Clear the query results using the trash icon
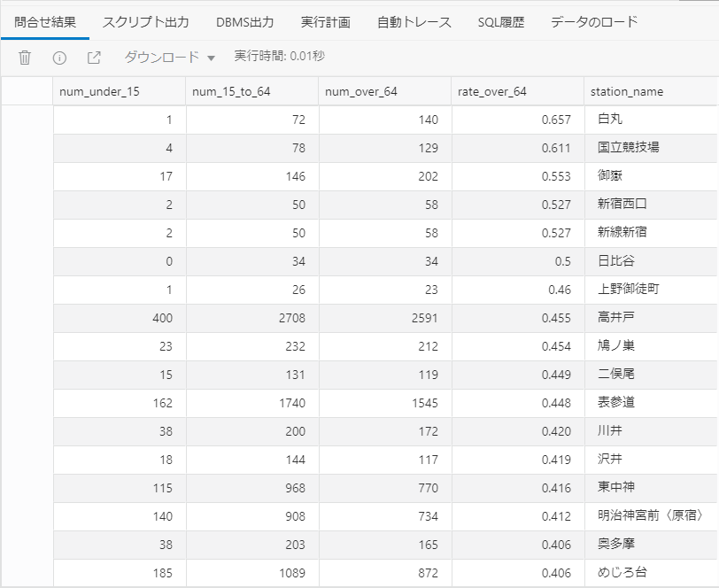719x588 pixels. (x=25, y=58)
